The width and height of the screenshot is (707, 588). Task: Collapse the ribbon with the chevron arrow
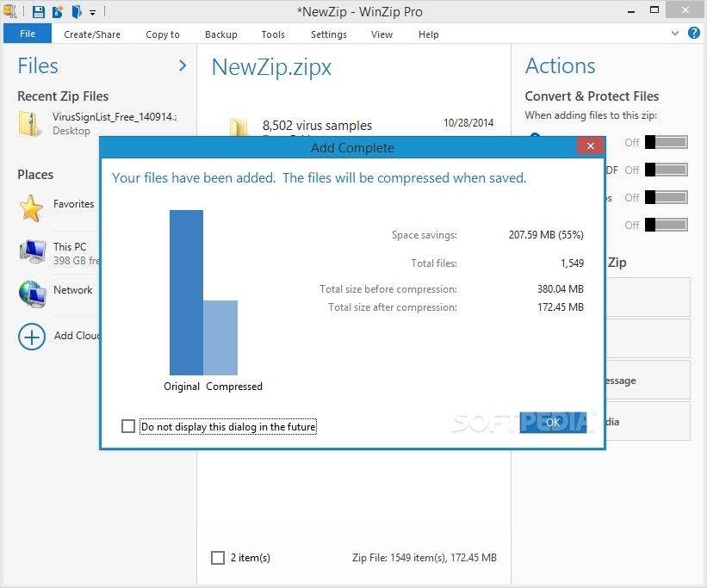675,34
